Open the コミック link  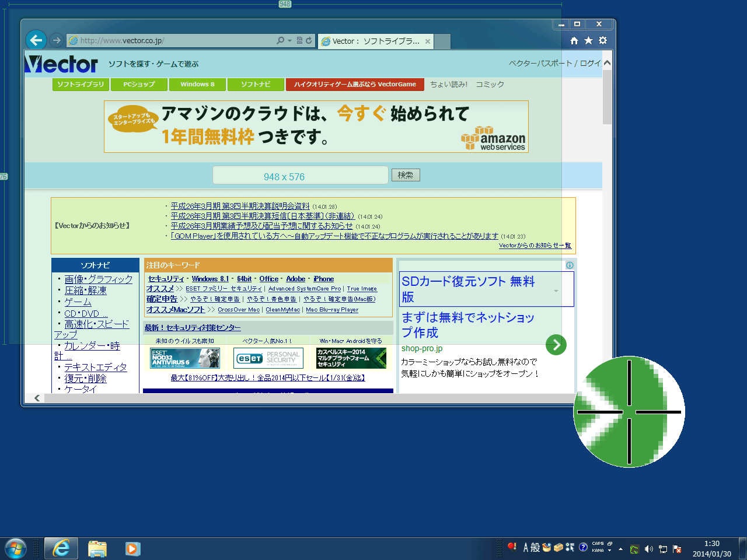coord(490,85)
